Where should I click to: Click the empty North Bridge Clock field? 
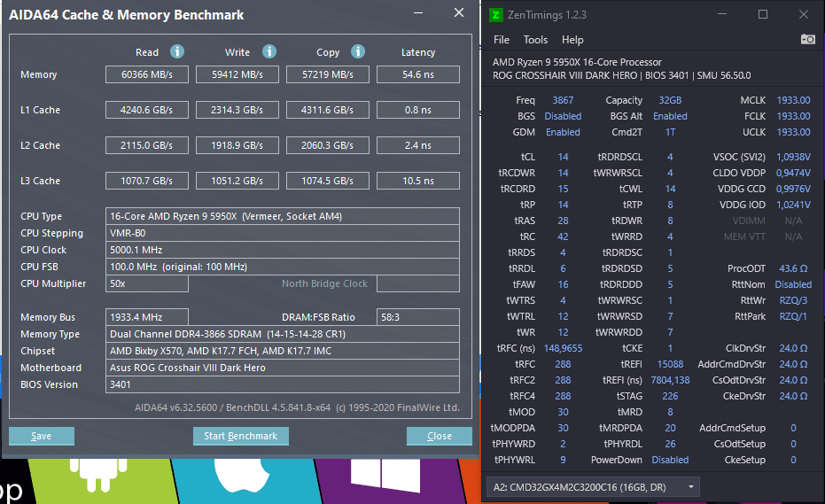[418, 283]
